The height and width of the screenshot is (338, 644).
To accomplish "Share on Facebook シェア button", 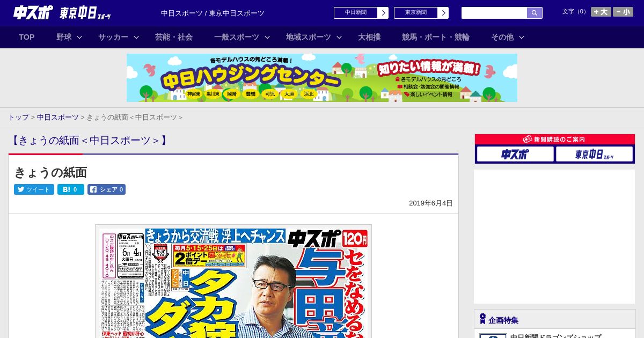I will tap(106, 189).
